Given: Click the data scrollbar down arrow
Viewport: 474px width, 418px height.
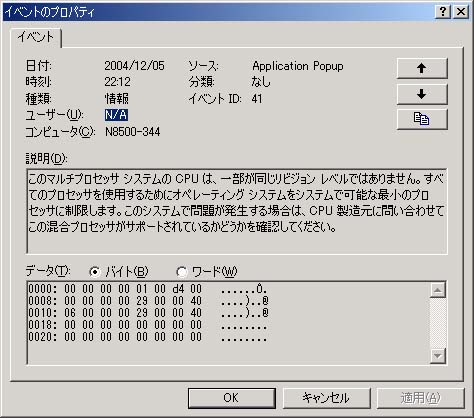Looking at the screenshot, I should 438,356.
